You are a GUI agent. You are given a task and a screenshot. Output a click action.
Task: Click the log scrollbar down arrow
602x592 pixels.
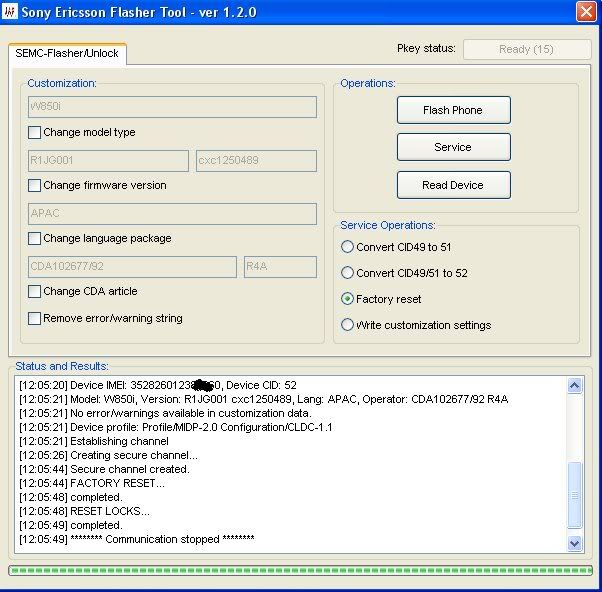pos(575,543)
